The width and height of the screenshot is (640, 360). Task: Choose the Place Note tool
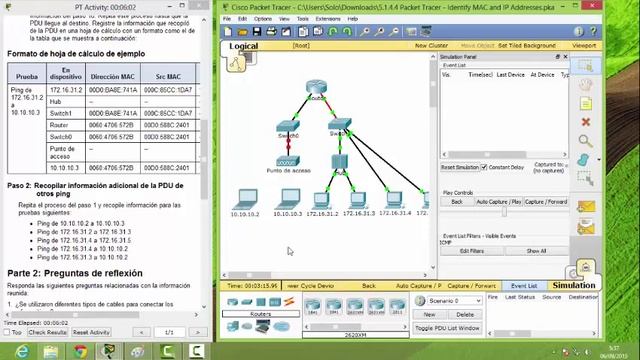[586, 104]
